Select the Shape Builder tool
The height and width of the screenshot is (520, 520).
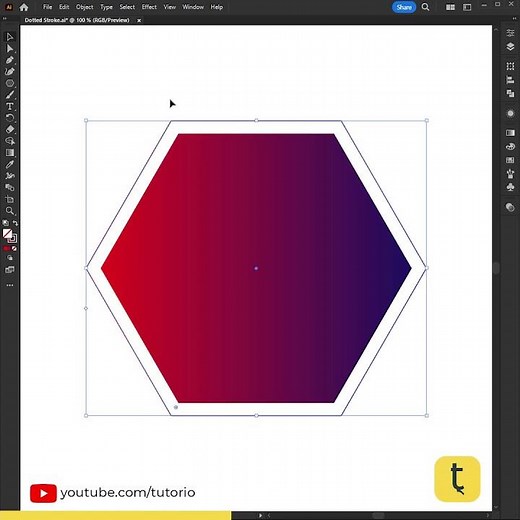9,141
